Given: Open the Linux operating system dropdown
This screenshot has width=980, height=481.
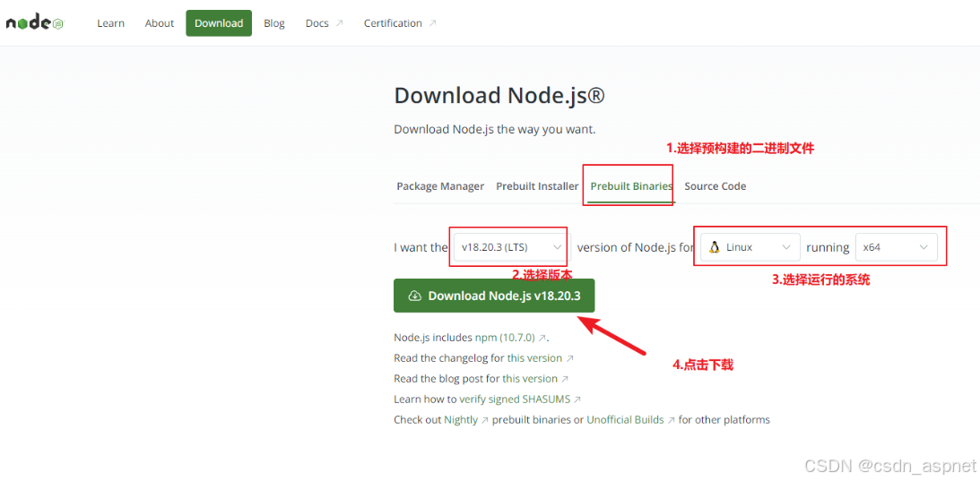Looking at the screenshot, I should point(750,247).
